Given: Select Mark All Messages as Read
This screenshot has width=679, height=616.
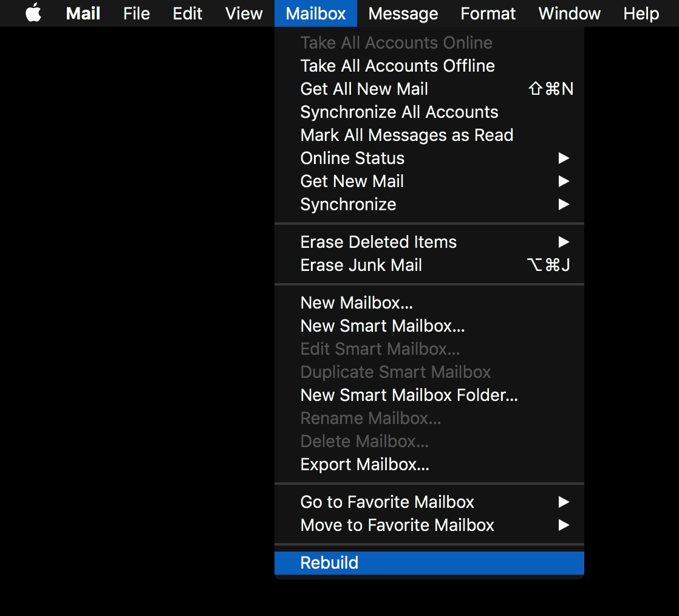Looking at the screenshot, I should tap(429, 135).
